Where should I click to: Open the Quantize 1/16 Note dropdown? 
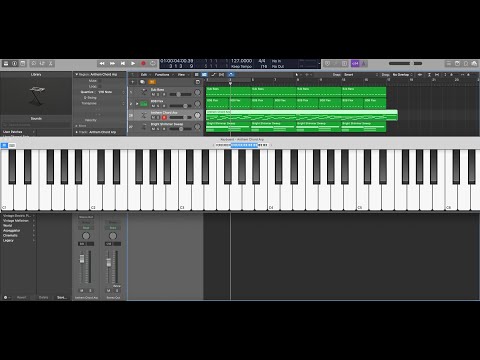(111, 92)
